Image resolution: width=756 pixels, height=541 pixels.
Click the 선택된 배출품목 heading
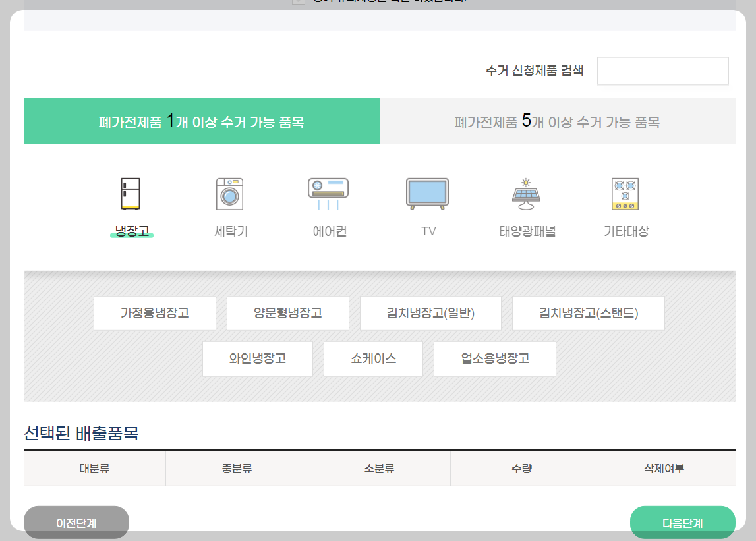(x=81, y=433)
